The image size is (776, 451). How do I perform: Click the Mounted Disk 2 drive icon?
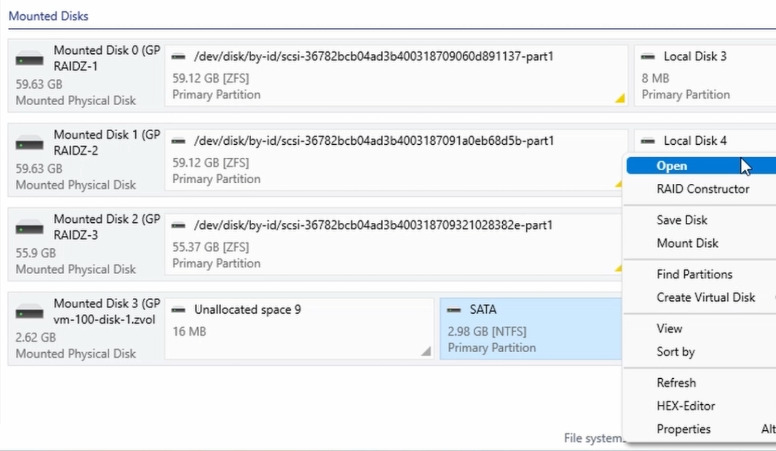coord(29,228)
